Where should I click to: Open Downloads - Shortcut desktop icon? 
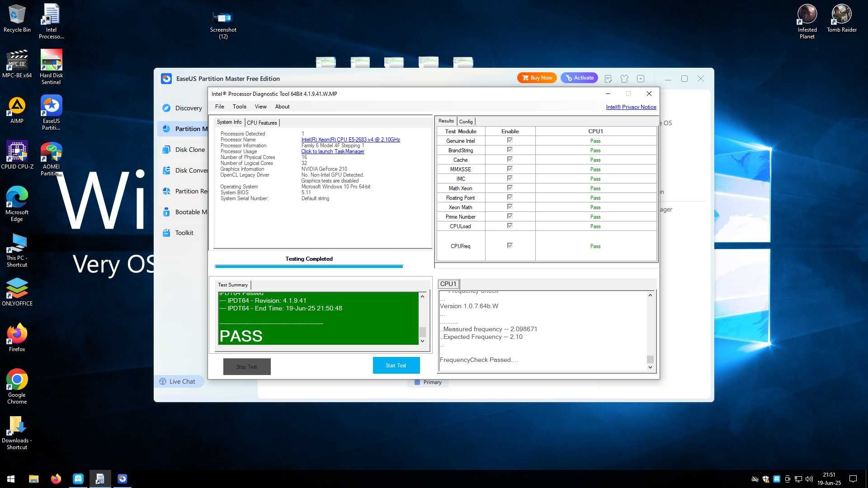17,432
